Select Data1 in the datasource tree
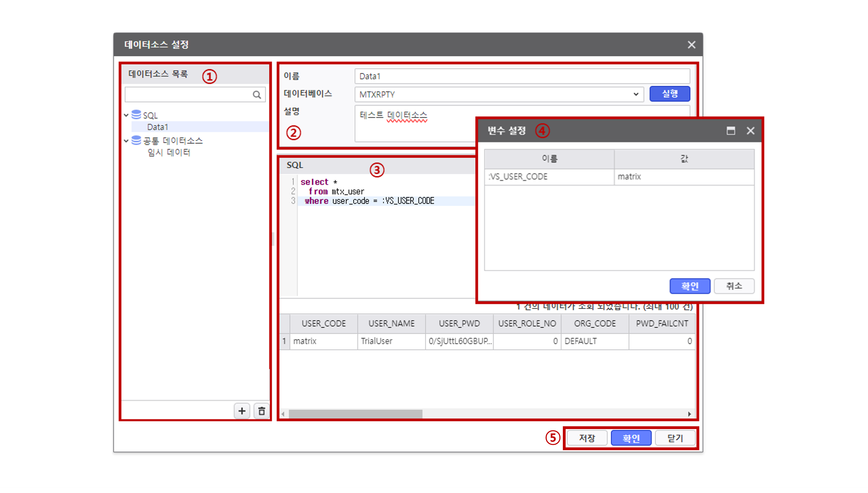Screen dimensions: 868x493 158,127
